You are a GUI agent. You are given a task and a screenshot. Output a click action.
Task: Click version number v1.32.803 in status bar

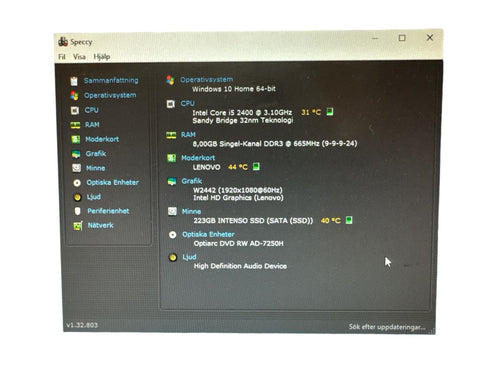pos(82,325)
